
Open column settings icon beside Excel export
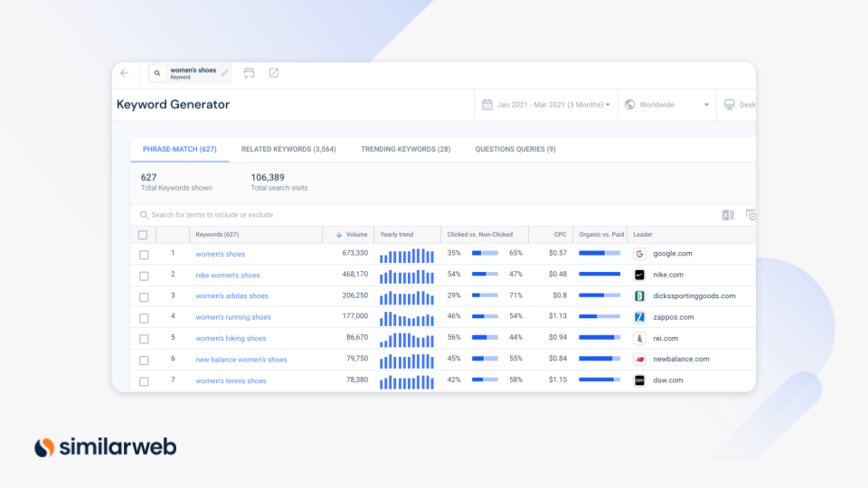coord(750,215)
